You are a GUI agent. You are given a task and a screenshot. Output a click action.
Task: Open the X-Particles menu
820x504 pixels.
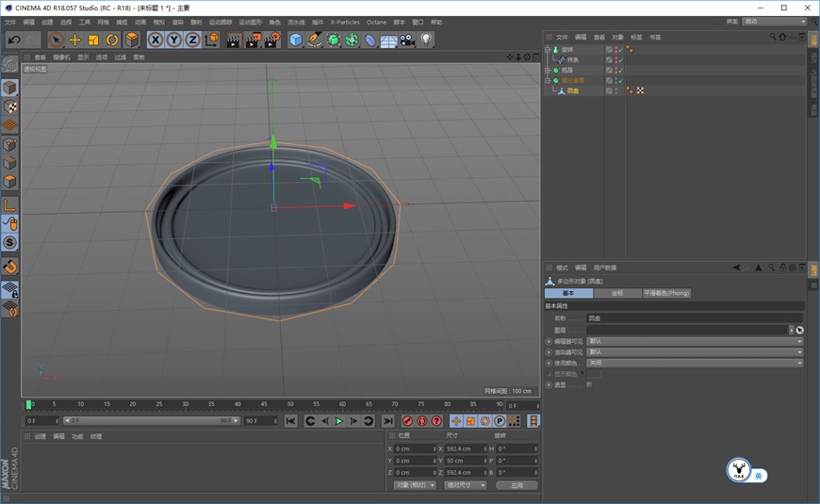tap(345, 22)
